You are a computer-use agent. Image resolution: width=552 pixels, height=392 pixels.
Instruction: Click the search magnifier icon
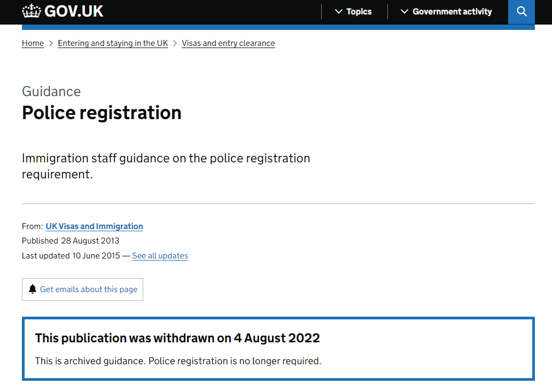click(522, 12)
